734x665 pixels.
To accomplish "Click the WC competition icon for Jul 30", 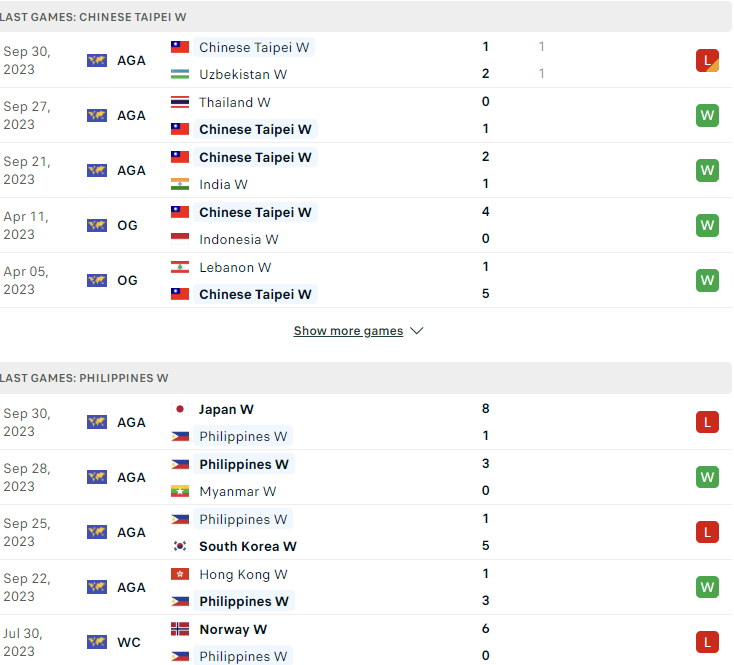I will (97, 642).
